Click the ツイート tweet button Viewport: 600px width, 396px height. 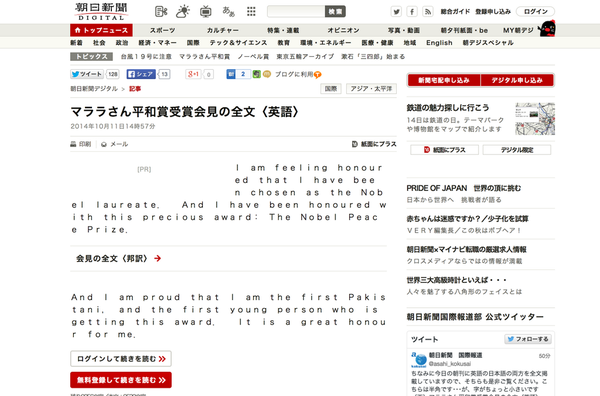coord(87,74)
